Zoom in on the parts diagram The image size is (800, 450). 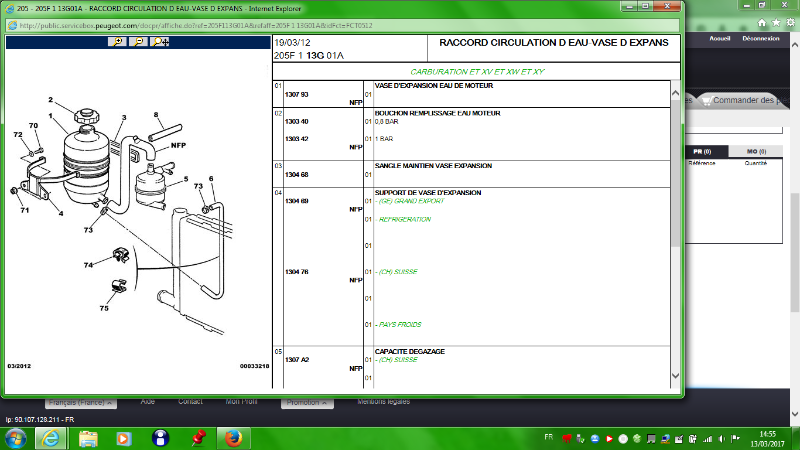click(117, 42)
